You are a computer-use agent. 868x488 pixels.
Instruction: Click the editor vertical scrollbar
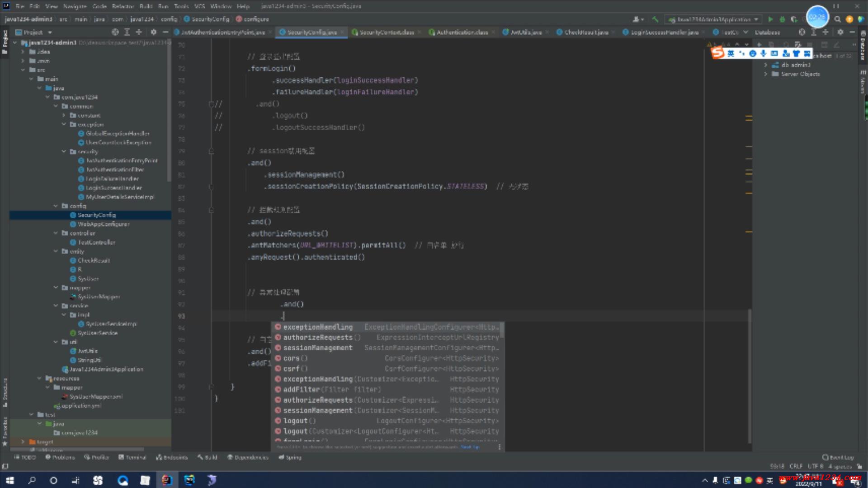coord(749,375)
